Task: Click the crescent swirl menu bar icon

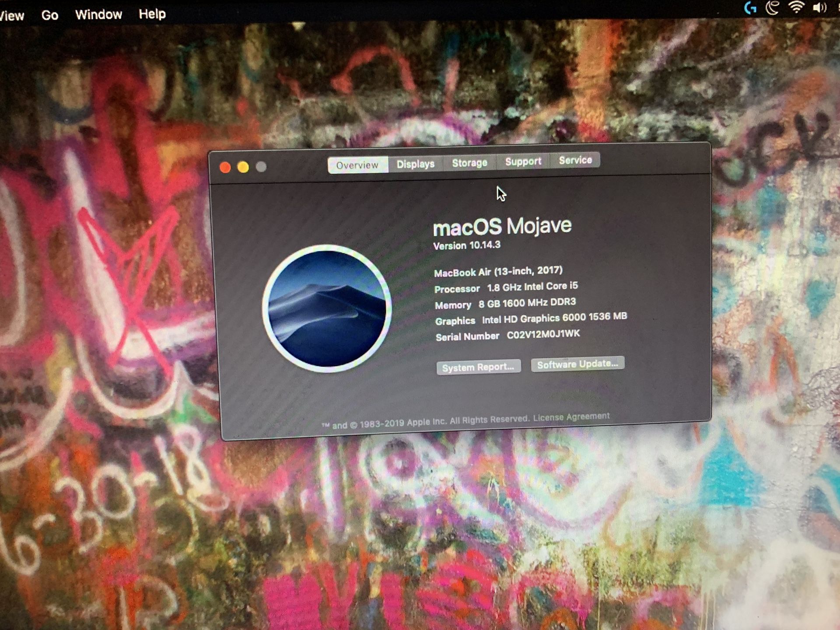Action: pyautogui.click(x=773, y=7)
